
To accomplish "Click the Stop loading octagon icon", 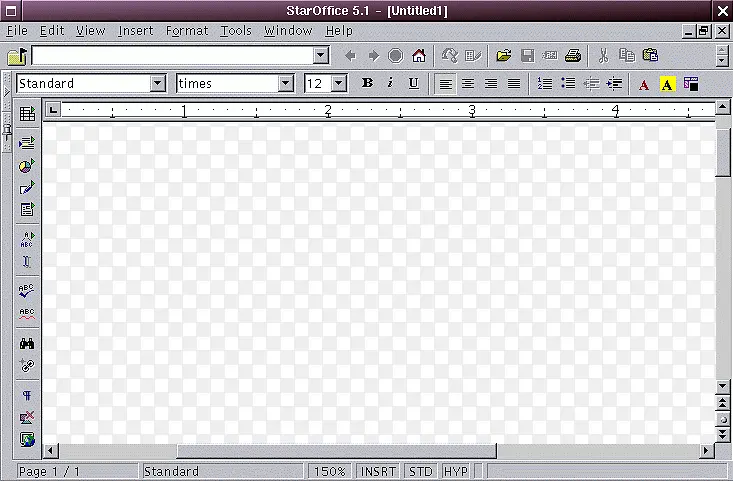I will (x=395, y=56).
